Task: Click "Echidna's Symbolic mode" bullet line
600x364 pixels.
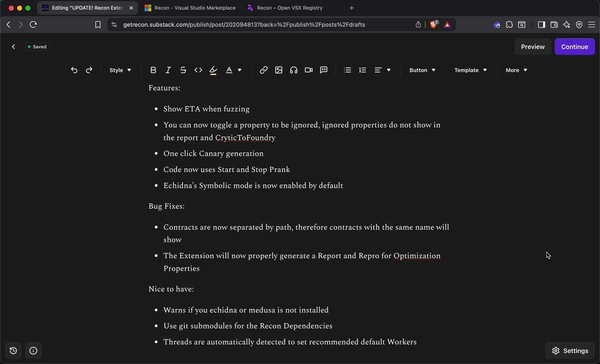Action: (x=253, y=186)
